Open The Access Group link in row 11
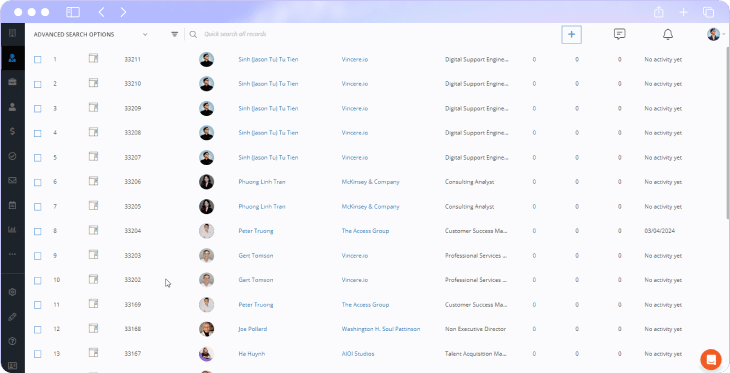Image resolution: width=730 pixels, height=373 pixels. coord(365,305)
